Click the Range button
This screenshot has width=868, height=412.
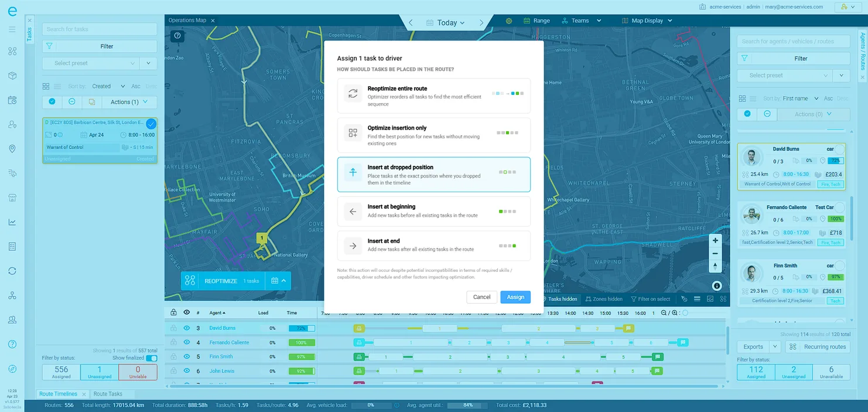[x=536, y=21]
